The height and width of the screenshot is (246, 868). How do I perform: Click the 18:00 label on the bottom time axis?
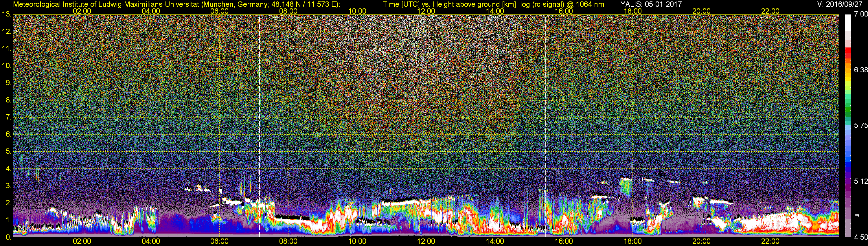[632, 241]
